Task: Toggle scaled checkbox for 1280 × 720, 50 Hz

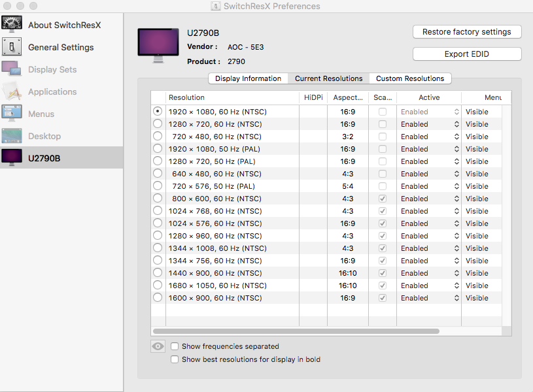Action: [383, 161]
